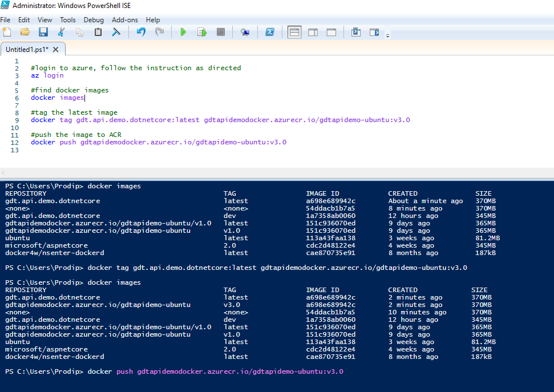This screenshot has height=392, width=554.
Task: Paste from clipboard with the Paste icon
Action: [x=98, y=32]
